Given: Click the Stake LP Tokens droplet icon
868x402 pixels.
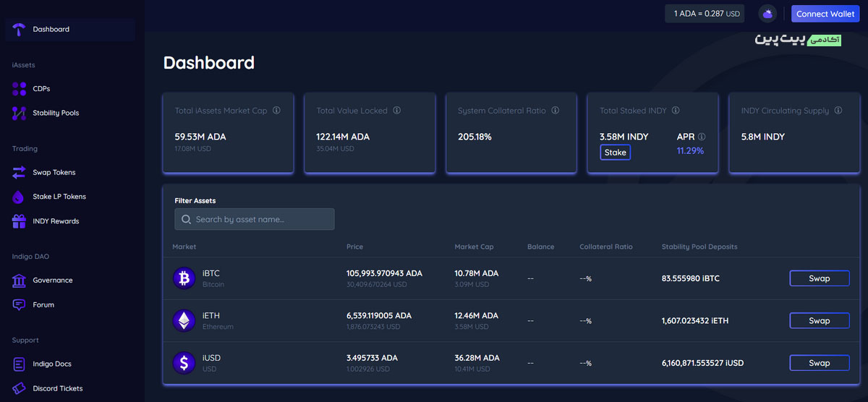Looking at the screenshot, I should click(x=20, y=197).
